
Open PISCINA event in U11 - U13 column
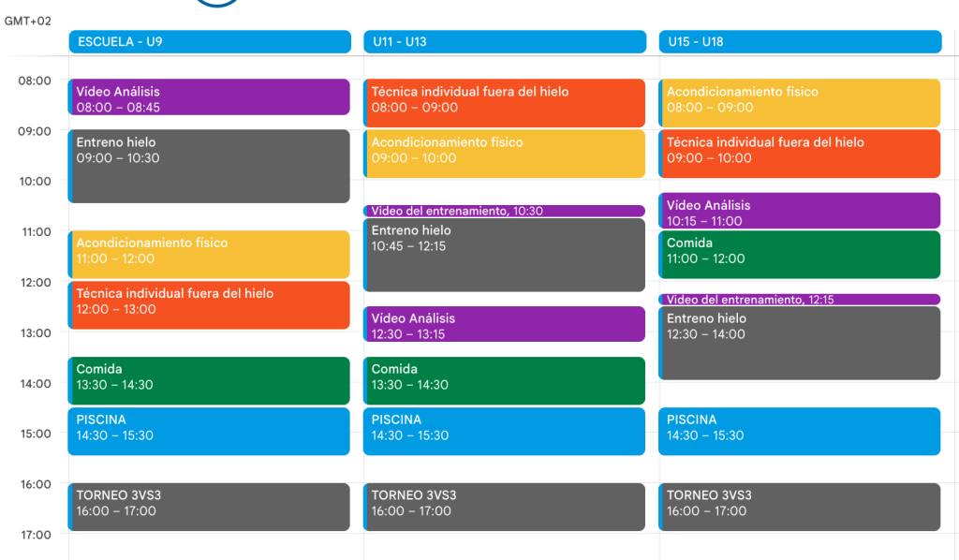click(504, 431)
